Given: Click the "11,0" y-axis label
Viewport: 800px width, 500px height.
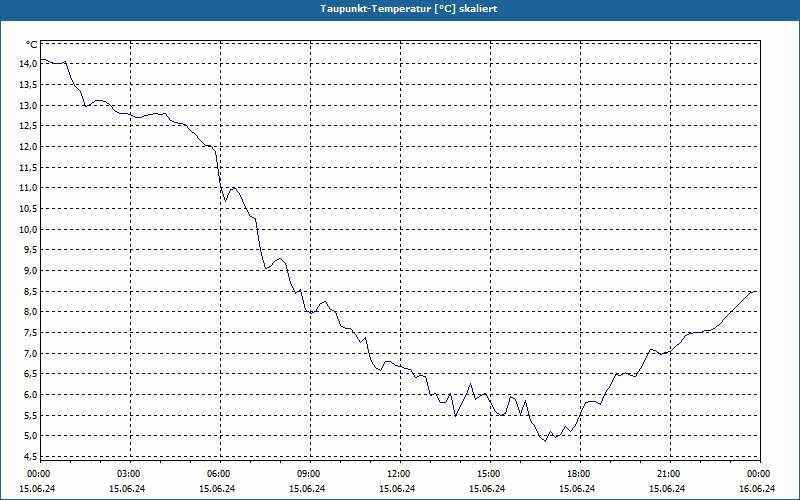Looking at the screenshot, I should pyautogui.click(x=28, y=188).
